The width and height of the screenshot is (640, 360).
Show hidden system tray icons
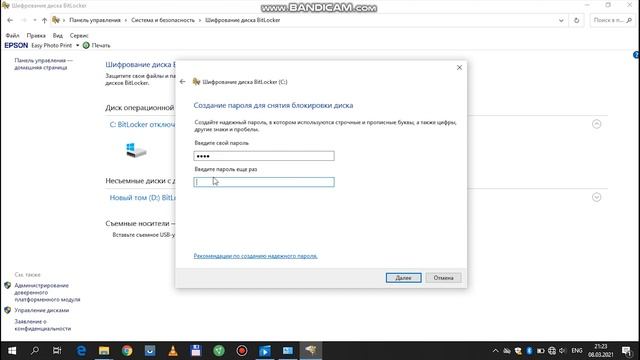495,351
